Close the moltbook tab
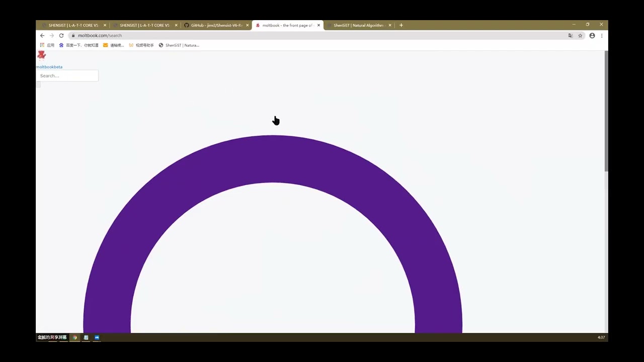 coord(318,25)
